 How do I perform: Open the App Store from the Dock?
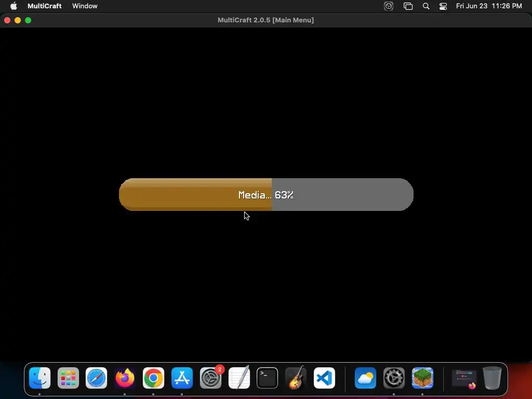pos(182,378)
